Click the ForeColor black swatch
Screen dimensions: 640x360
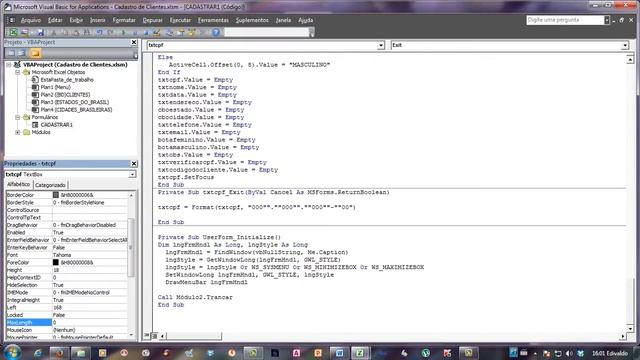click(x=56, y=262)
